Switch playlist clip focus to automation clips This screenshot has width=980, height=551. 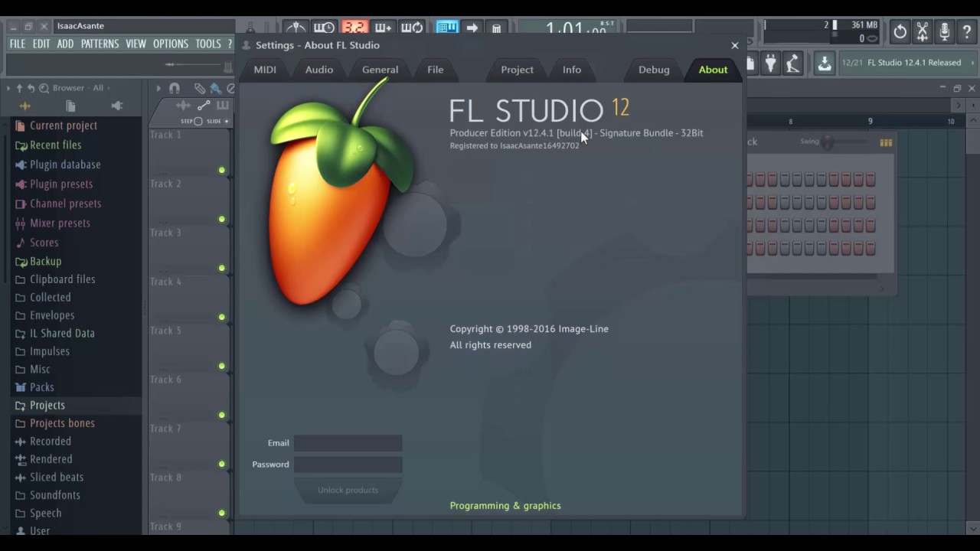coord(204,106)
